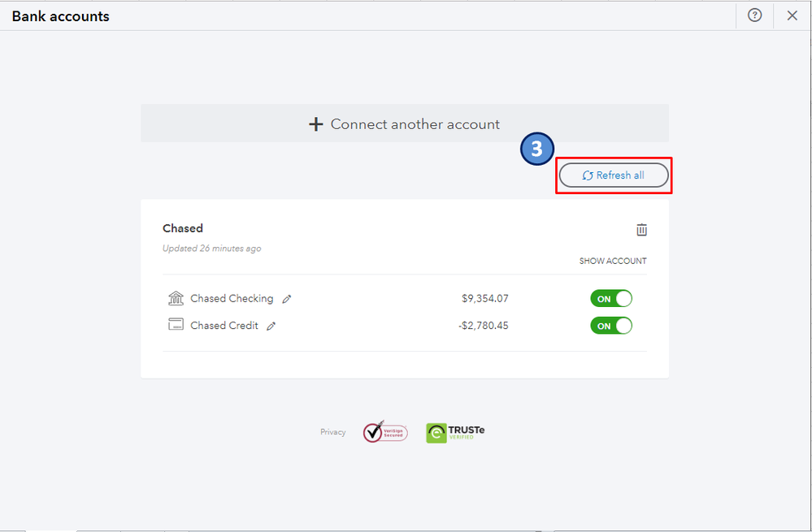Edit Chased Checking name with pencil icon
This screenshot has width=812, height=532.
click(286, 299)
